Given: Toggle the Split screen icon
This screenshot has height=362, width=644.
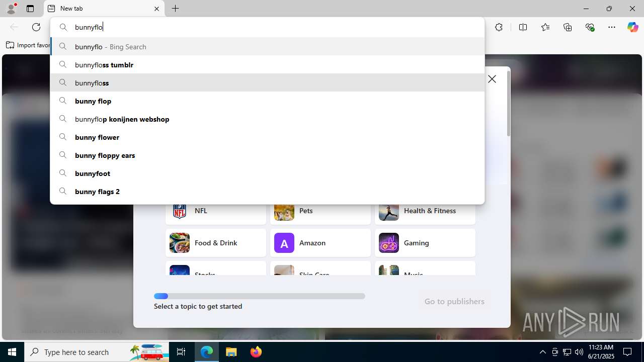Looking at the screenshot, I should click(523, 27).
